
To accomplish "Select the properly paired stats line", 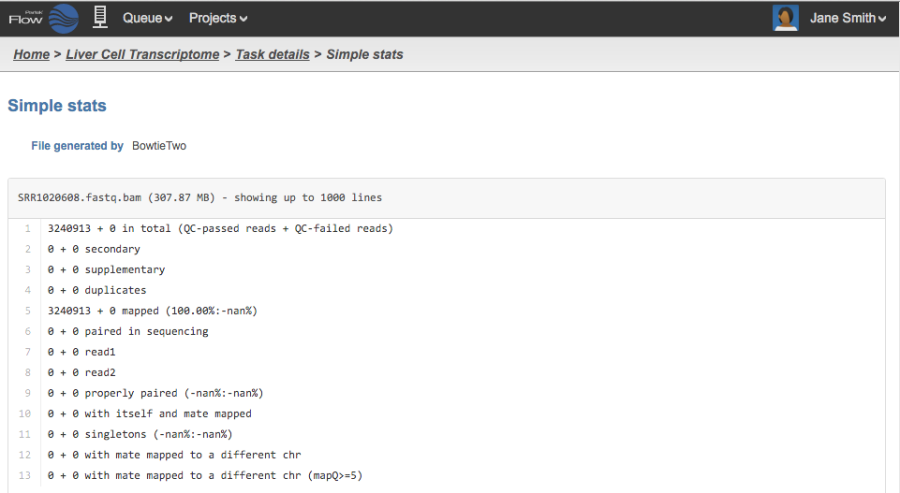I will 155,393.
